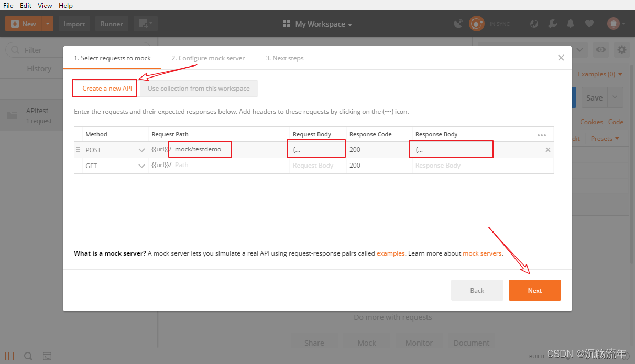635x364 pixels.
Task: Click the heart icon in header
Action: click(x=589, y=24)
